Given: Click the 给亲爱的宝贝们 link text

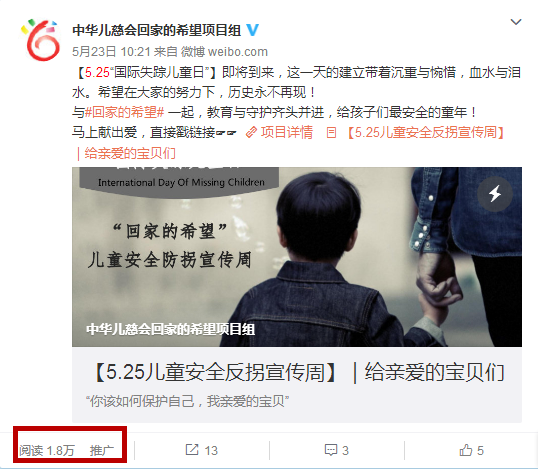Looking at the screenshot, I should (x=130, y=153).
